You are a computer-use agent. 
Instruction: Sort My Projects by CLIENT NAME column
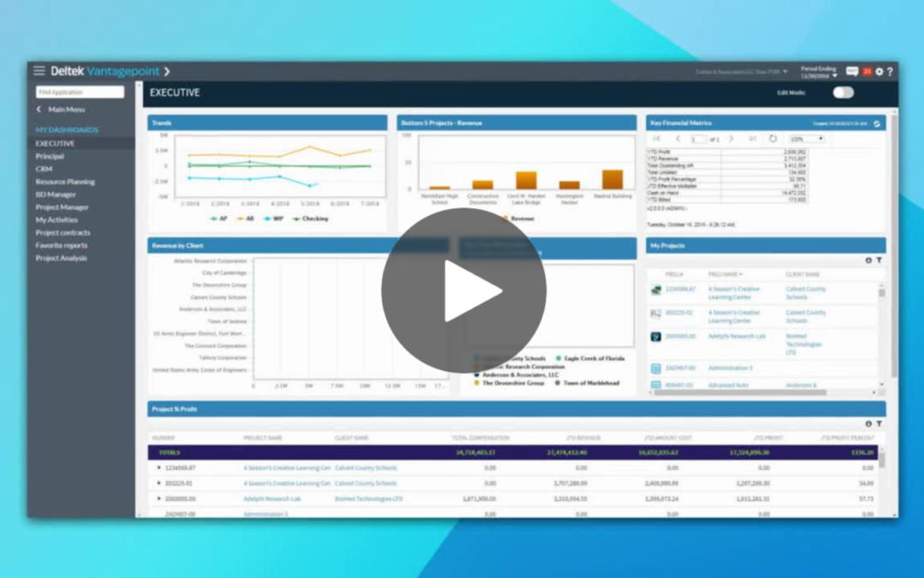click(803, 275)
